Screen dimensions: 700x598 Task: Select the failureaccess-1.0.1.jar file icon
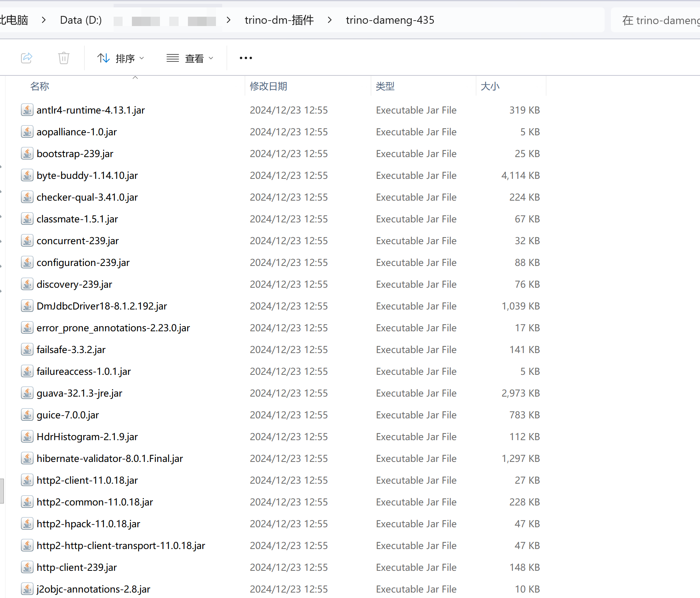pos(27,371)
